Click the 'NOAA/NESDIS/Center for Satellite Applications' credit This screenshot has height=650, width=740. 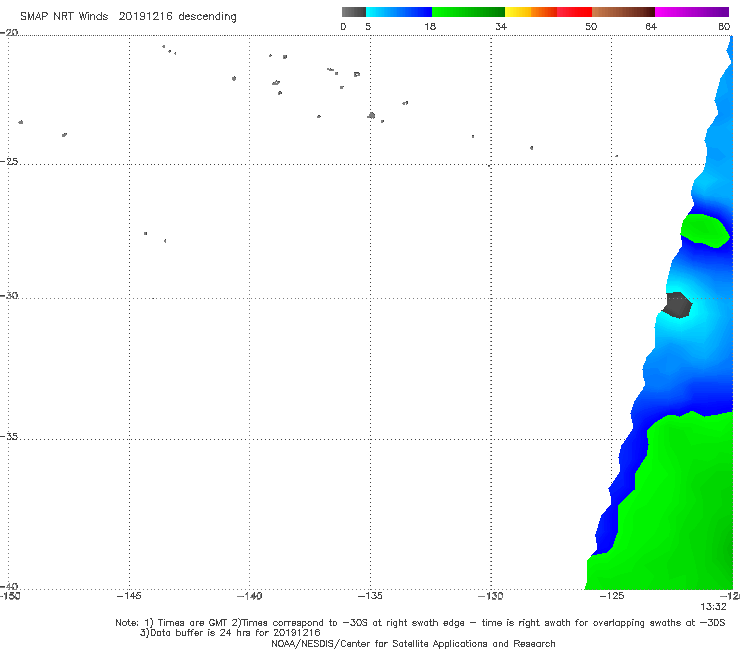[x=413, y=644]
